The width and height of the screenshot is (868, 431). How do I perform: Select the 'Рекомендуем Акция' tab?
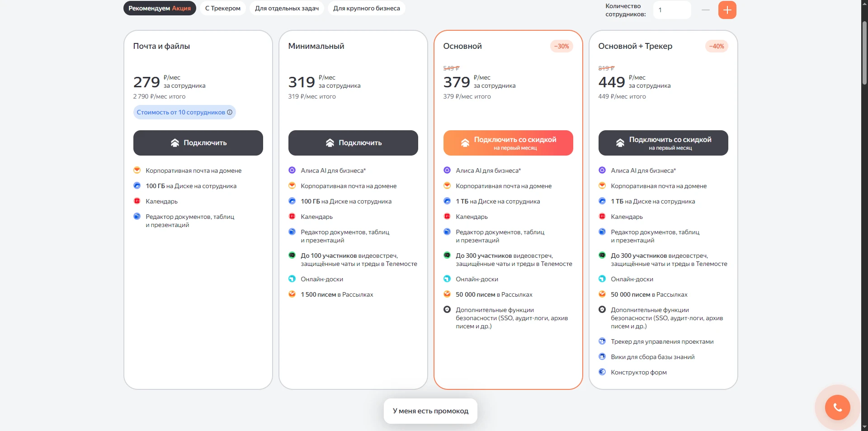click(x=160, y=8)
